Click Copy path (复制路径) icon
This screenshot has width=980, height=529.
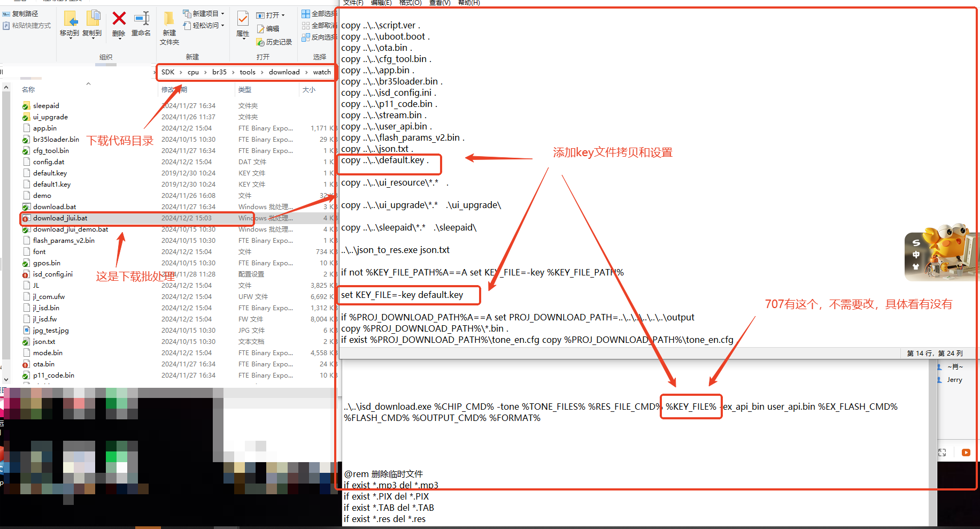pyautogui.click(x=6, y=13)
